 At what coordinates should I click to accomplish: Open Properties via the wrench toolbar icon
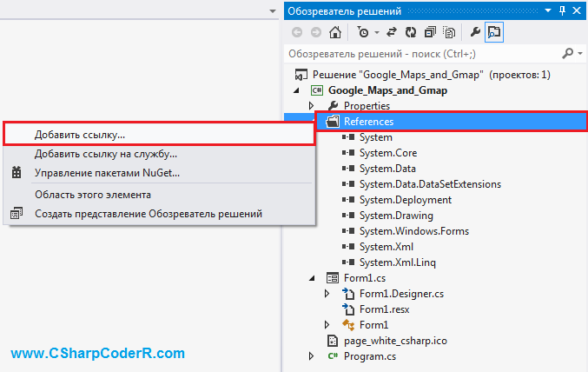[475, 32]
